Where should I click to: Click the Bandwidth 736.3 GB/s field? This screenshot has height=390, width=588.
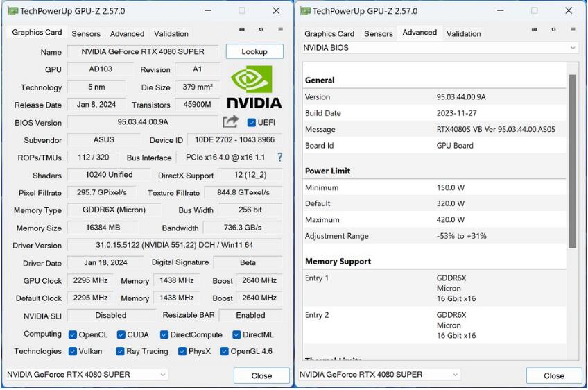(x=243, y=228)
